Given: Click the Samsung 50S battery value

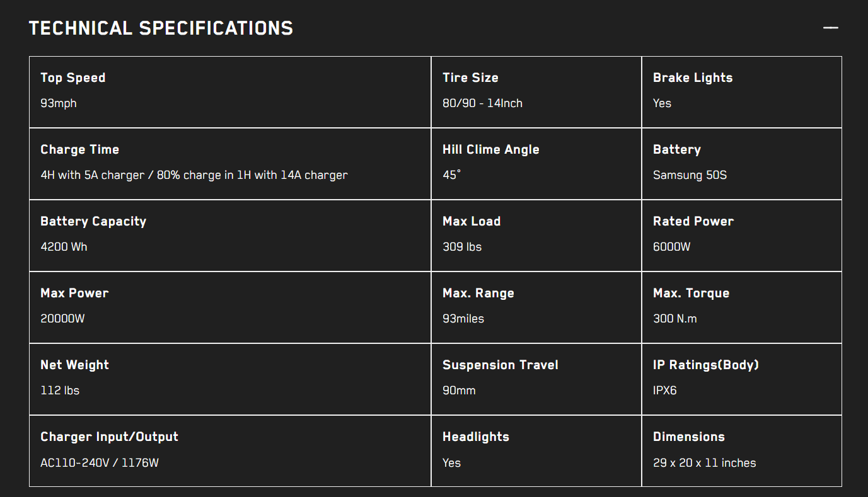Looking at the screenshot, I should click(690, 175).
